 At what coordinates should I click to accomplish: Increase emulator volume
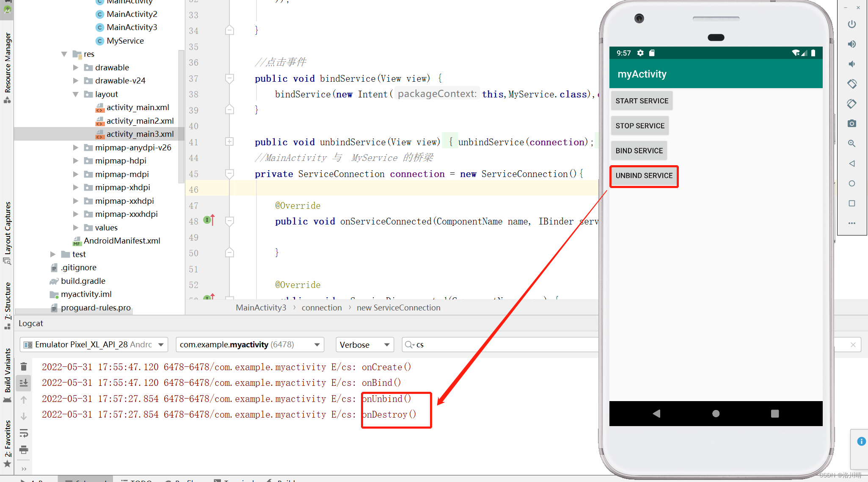pos(852,44)
